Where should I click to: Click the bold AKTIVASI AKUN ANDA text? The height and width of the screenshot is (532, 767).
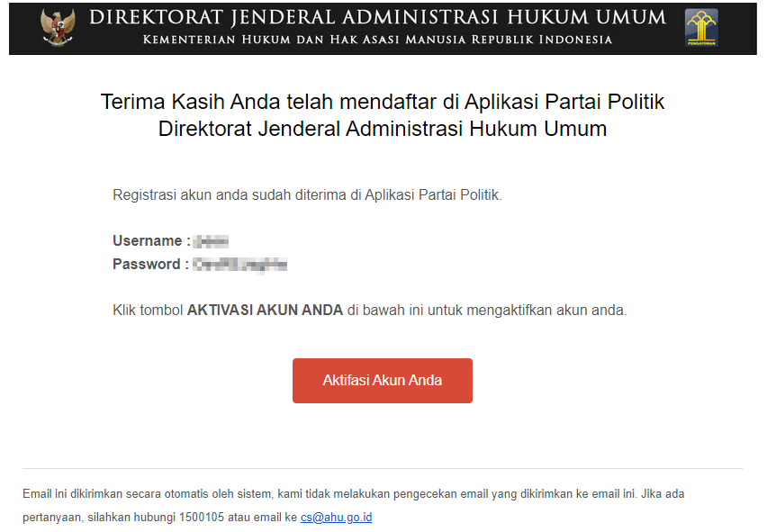(x=266, y=310)
